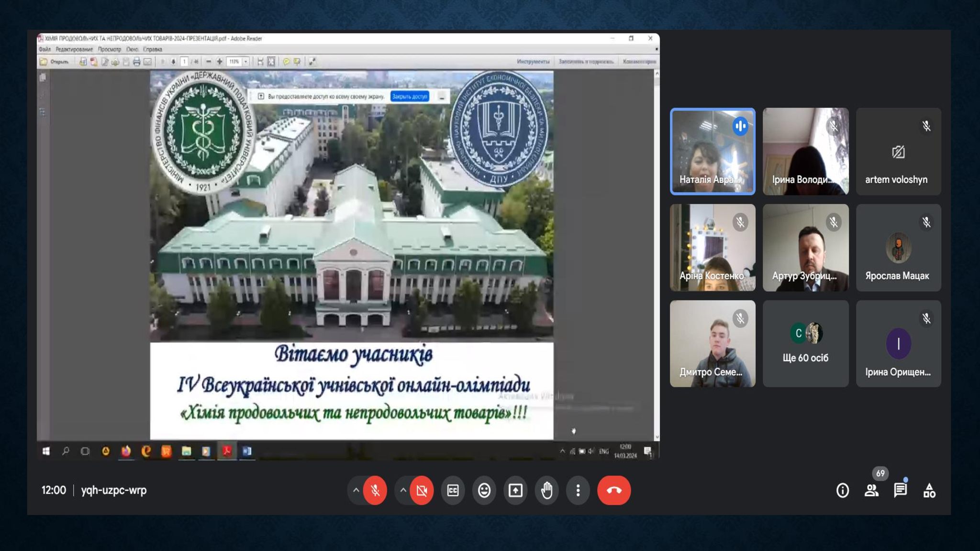Open Заполнить и подписать panel
This screenshot has width=980, height=551.
(586, 62)
